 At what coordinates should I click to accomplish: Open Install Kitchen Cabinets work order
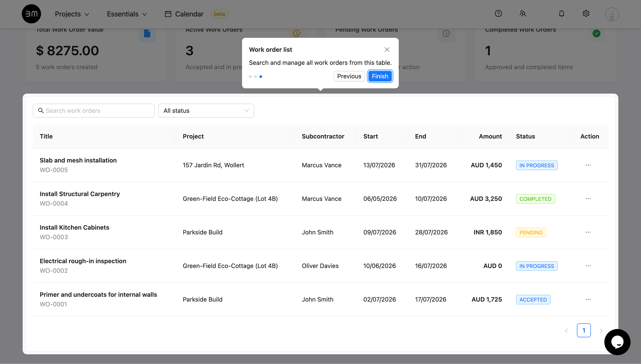[x=74, y=227]
